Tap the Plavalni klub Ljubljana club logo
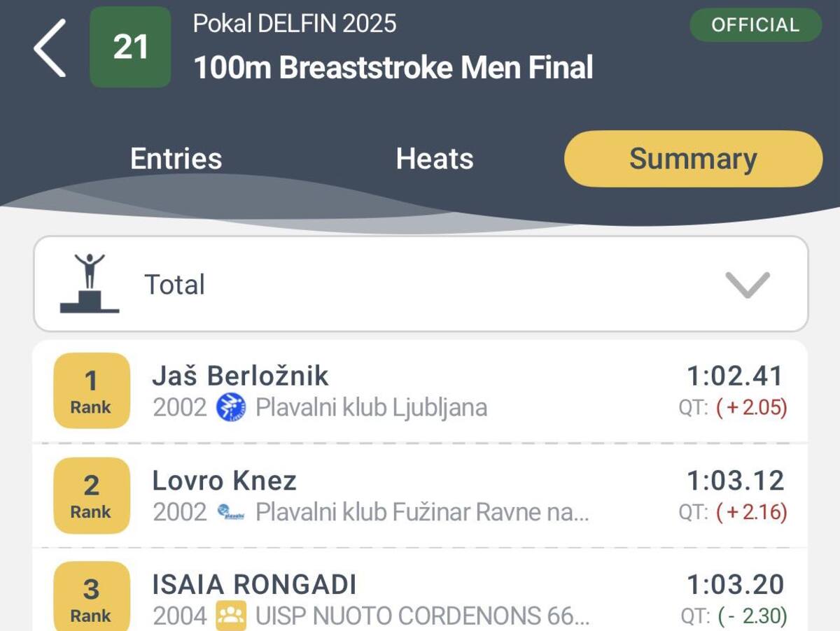The height and width of the screenshot is (631, 840). [x=231, y=407]
